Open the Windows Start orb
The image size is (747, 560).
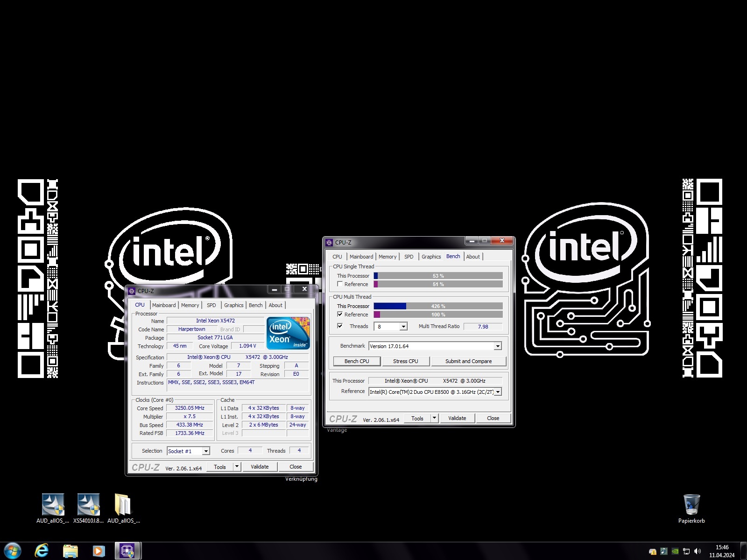(x=13, y=551)
